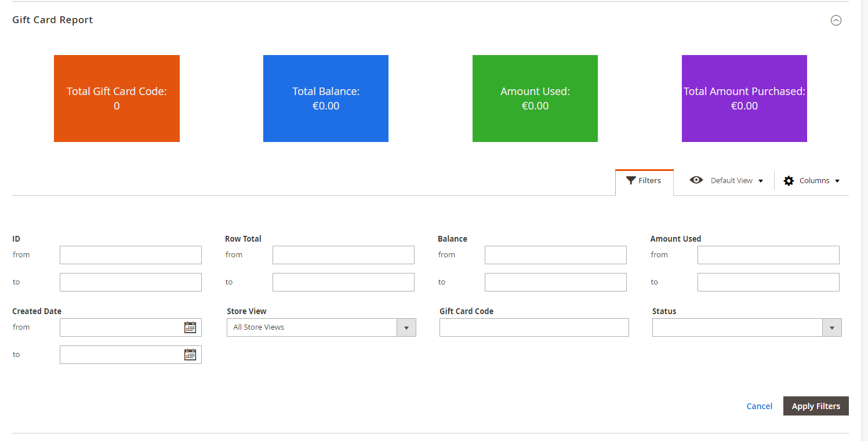Focus the Gift Card Code input field
The height and width of the screenshot is (441, 868).
pyautogui.click(x=534, y=327)
